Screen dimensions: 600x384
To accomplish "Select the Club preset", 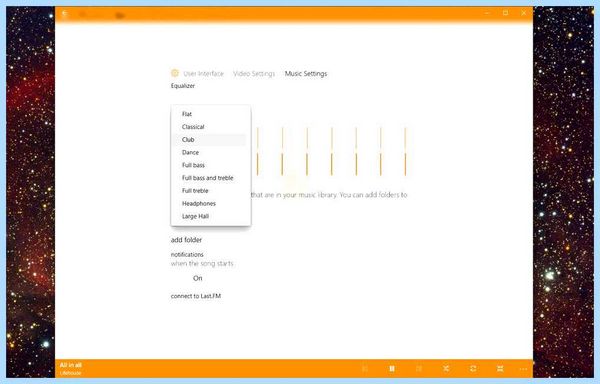I will pyautogui.click(x=210, y=140).
